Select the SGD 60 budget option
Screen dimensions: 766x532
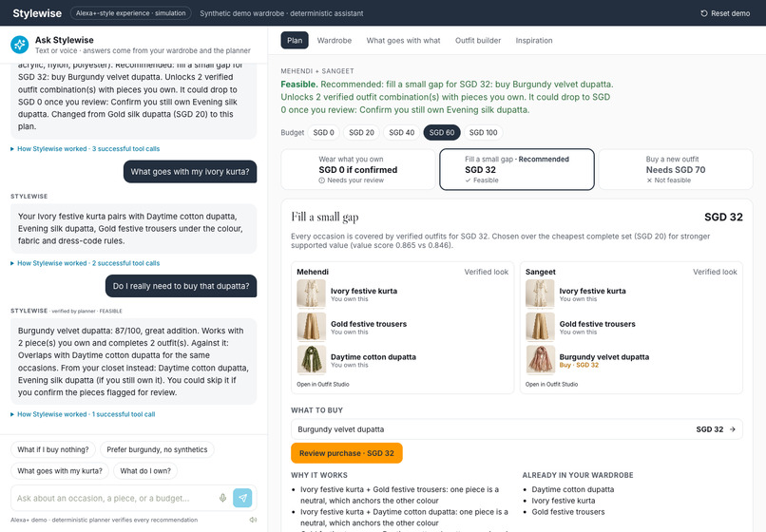click(x=442, y=132)
